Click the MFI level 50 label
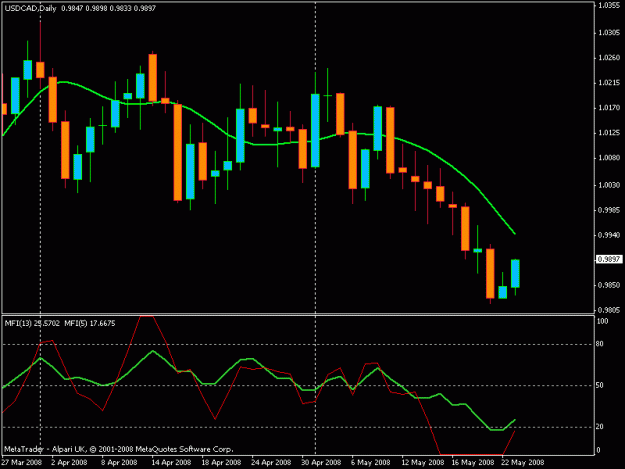The height and width of the screenshot is (469, 625). point(600,385)
